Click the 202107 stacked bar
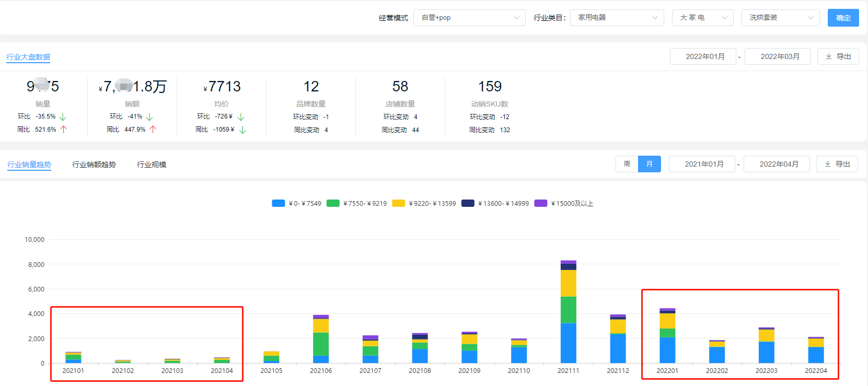The image size is (868, 386). click(x=371, y=349)
